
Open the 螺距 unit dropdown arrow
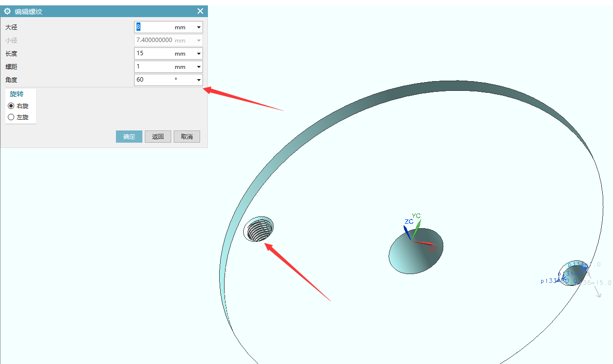point(199,67)
